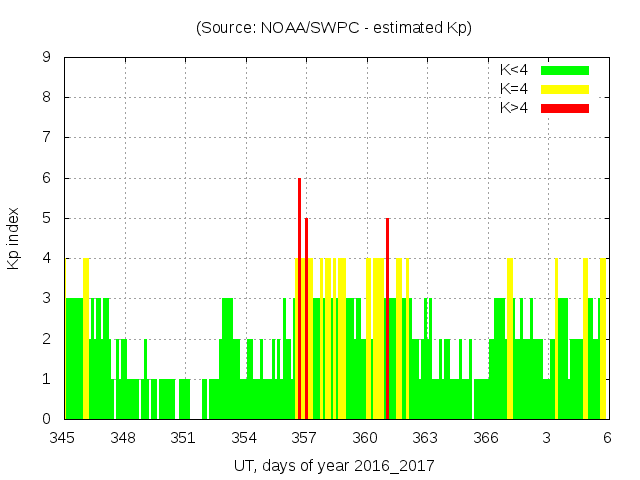Click the chart title mentioning NOAA/SWPC
Screen dimensions: 640x480
click(333, 28)
